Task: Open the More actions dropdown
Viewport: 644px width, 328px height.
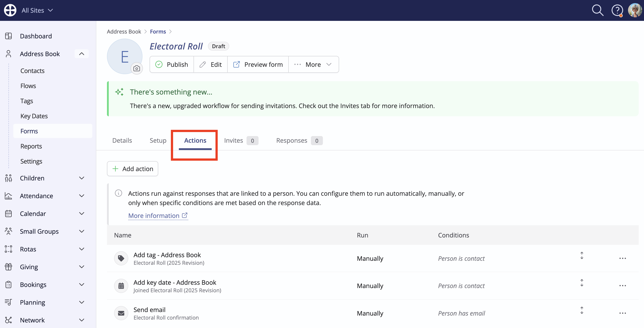Action: tap(314, 65)
